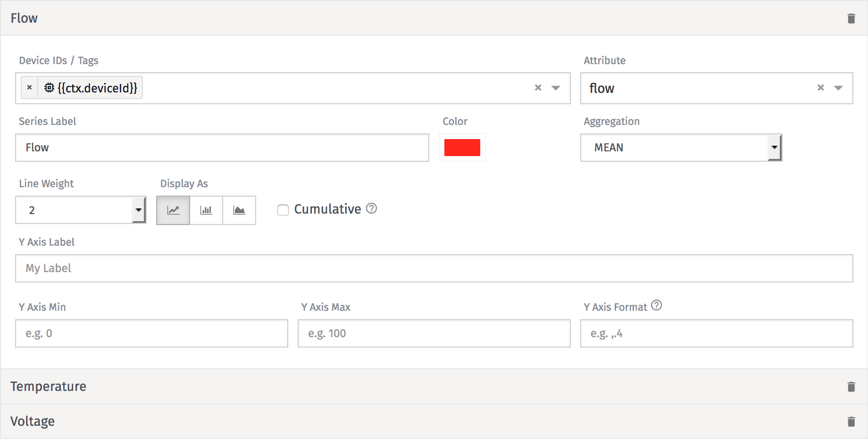Clear all Device IDs / Tags selections
Screen dimensions: 868x439
click(538, 88)
